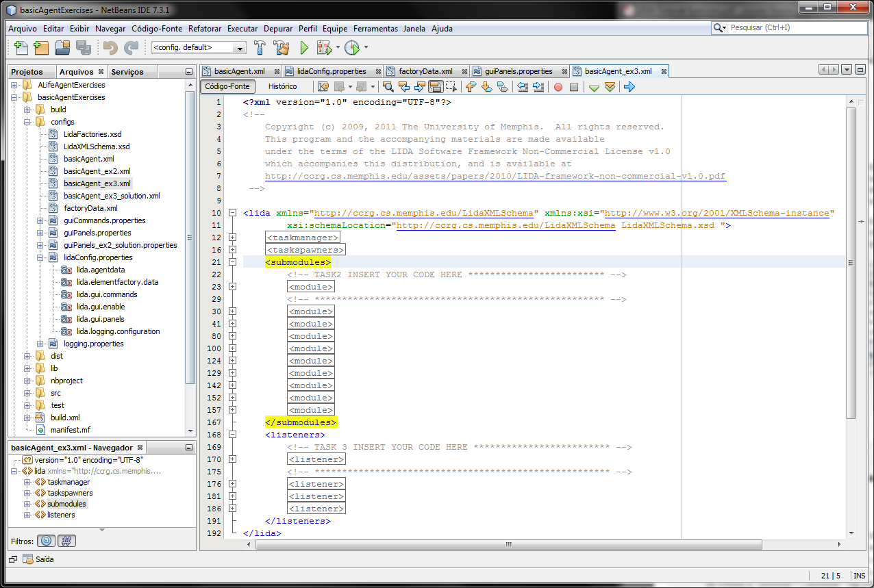Run the project with green play icon
This screenshot has height=588, width=874.
tap(305, 48)
